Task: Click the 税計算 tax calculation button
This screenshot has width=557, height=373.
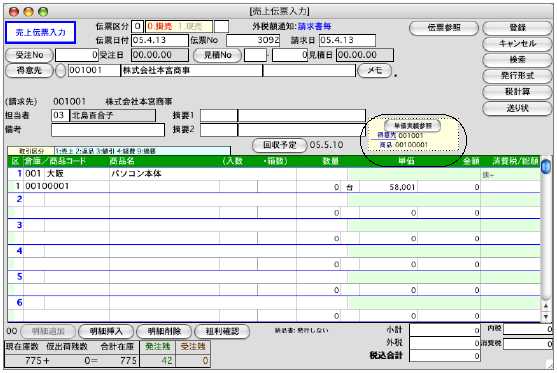Action: tap(517, 92)
